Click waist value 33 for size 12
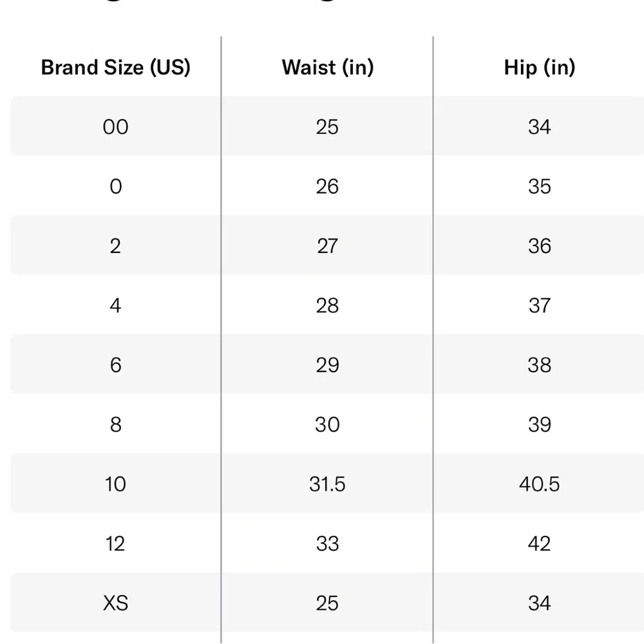Image resolution: width=644 pixels, height=644 pixels. 327,544
